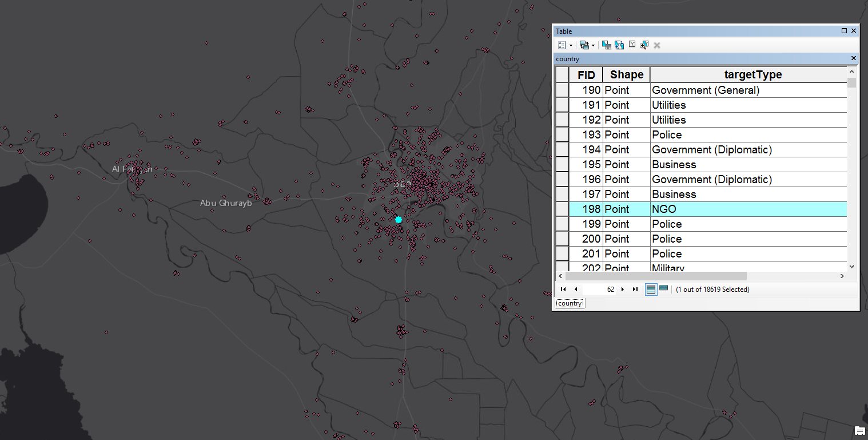Click the Abu Ghurayb map label
The width and height of the screenshot is (868, 440).
click(x=226, y=203)
